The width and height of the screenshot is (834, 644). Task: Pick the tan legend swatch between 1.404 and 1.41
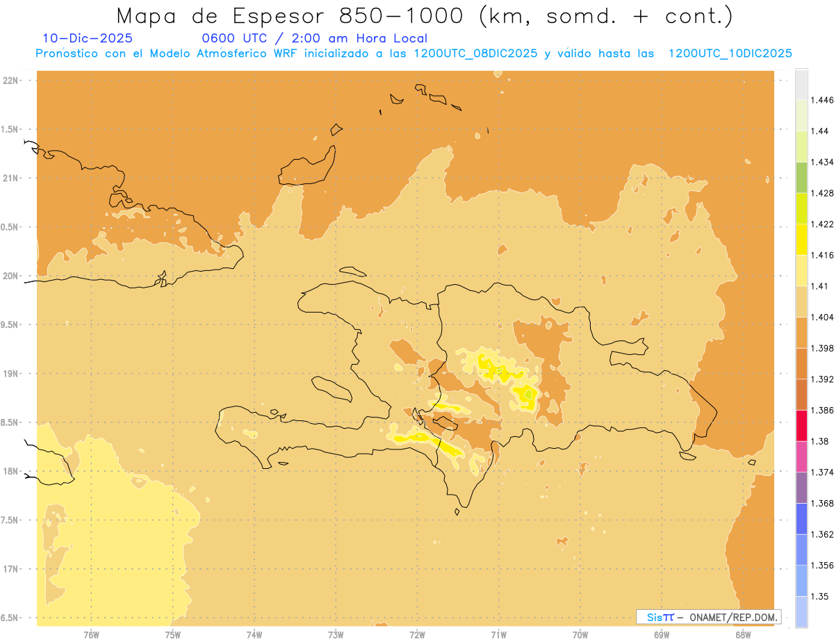pos(801,302)
